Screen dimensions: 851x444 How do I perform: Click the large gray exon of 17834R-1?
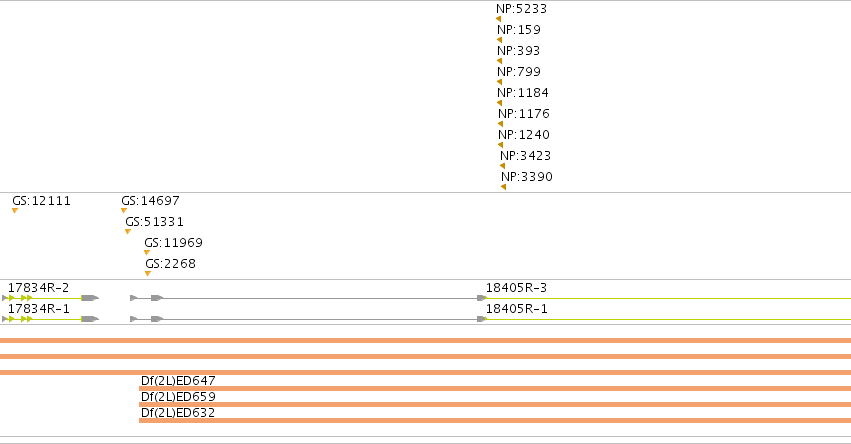(90, 319)
